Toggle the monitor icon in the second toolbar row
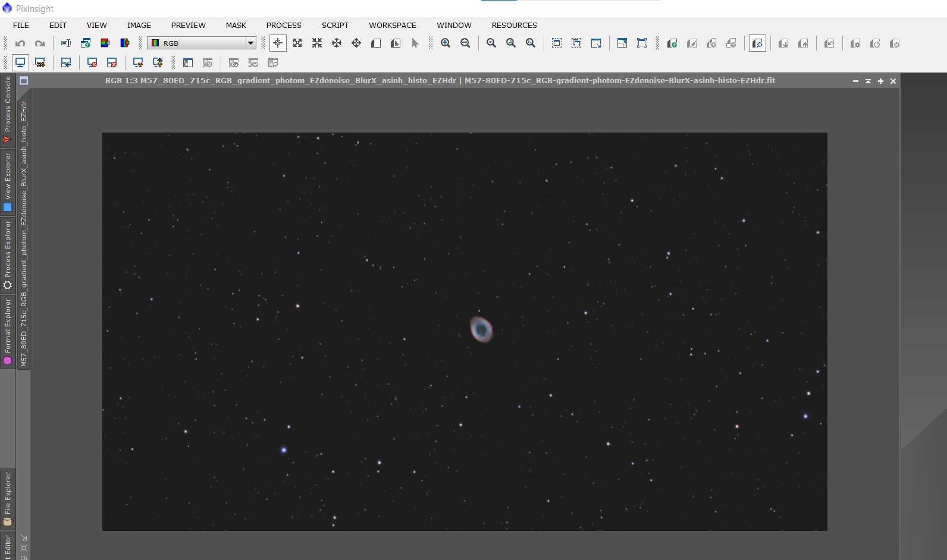The image size is (947, 560). point(20,63)
